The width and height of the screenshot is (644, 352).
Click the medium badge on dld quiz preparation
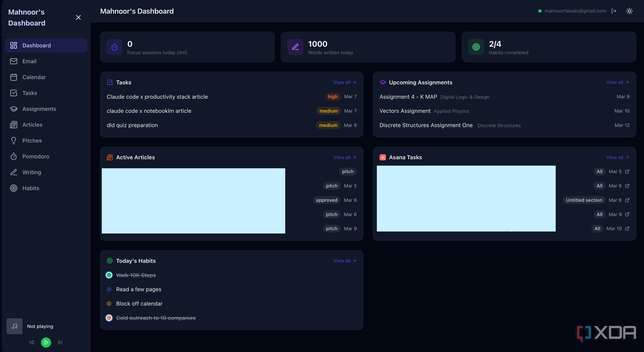coord(328,125)
